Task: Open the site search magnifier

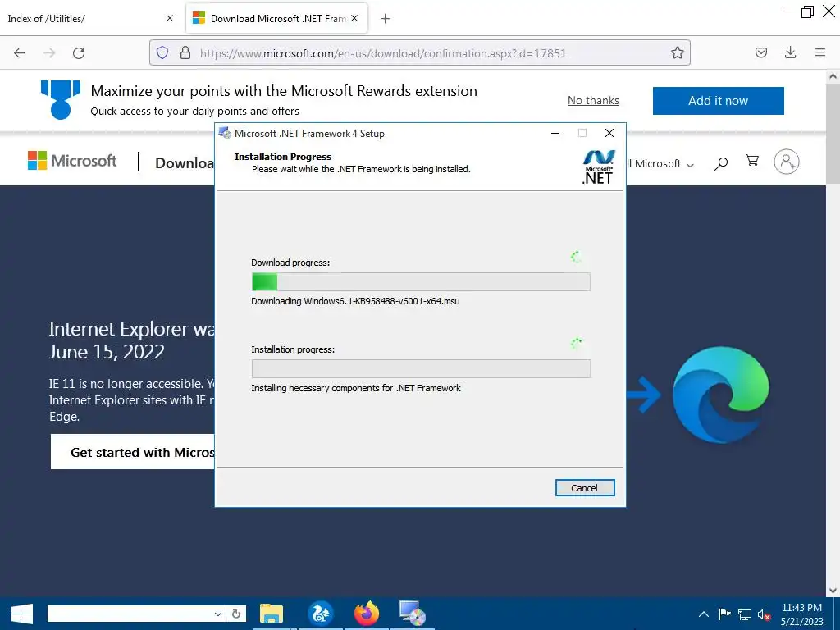Action: 721,163
